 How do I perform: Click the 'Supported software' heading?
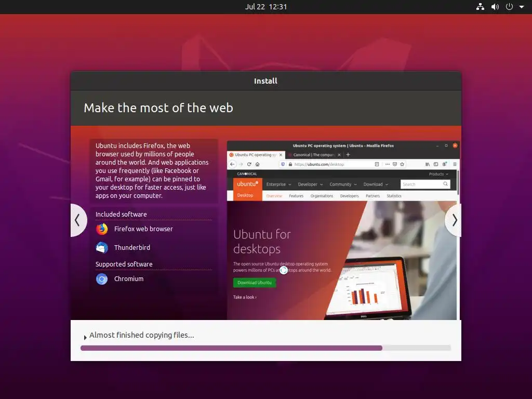tap(124, 264)
